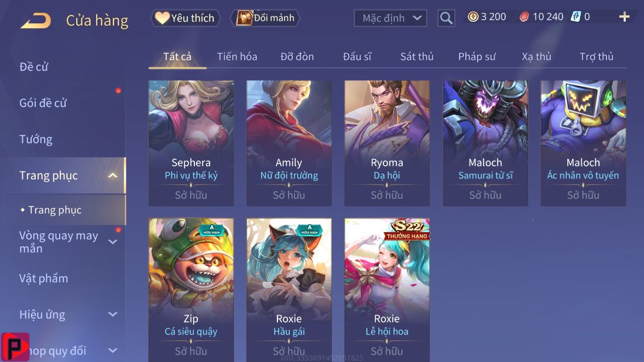
Task: Tap the red ruby currency icon
Action: coord(524,16)
